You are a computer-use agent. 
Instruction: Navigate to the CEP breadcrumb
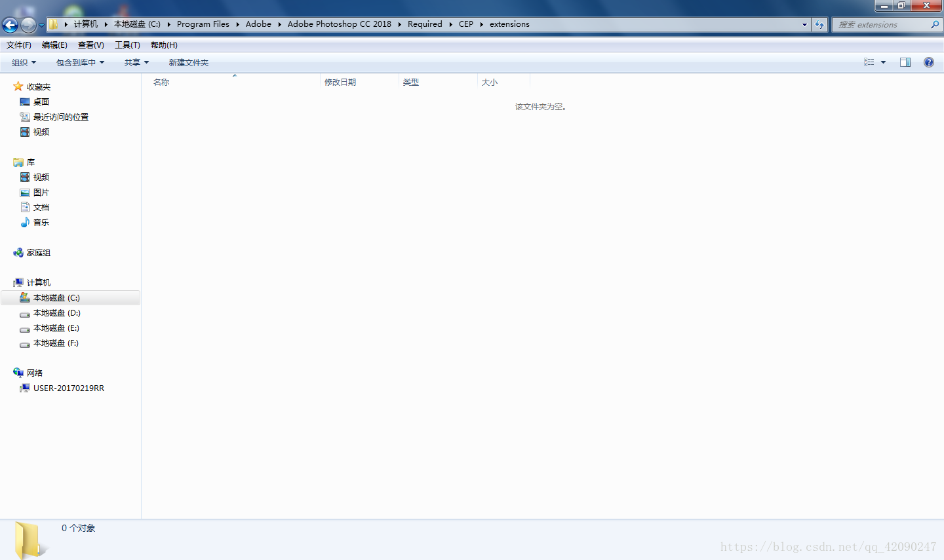point(466,24)
